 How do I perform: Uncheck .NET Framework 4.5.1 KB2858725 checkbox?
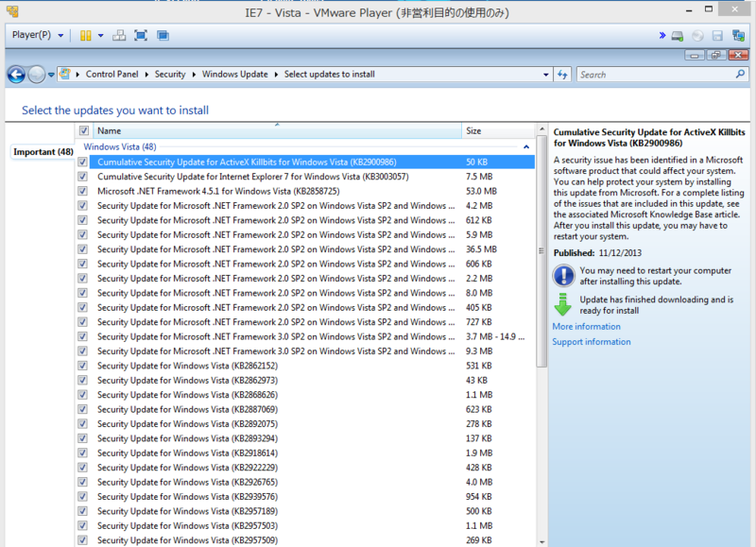[82, 191]
